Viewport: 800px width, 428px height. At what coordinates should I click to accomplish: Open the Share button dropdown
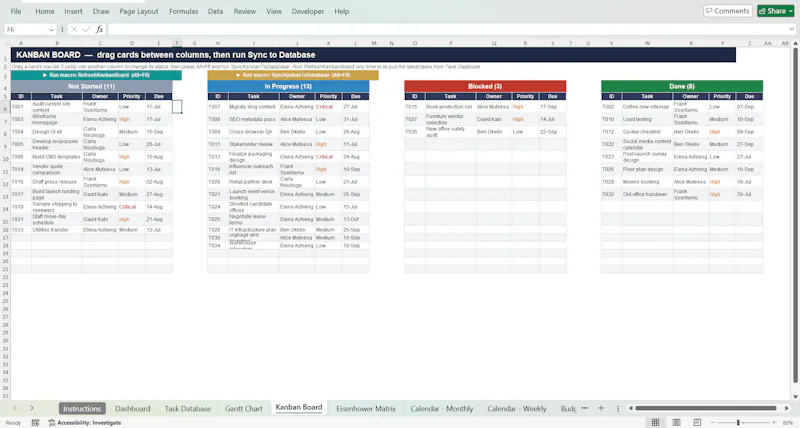pyautogui.click(x=791, y=11)
